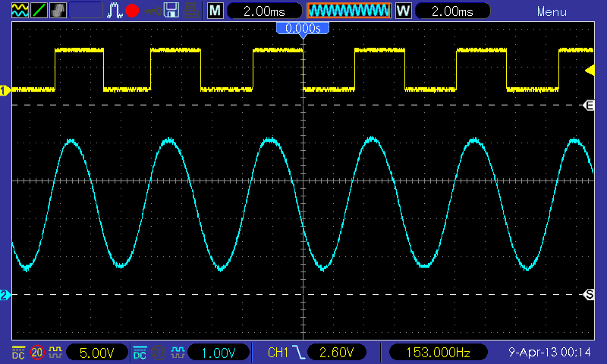Toggle the CH1 DC coupling indicator
This screenshot has width=607, height=364.
coord(17,353)
